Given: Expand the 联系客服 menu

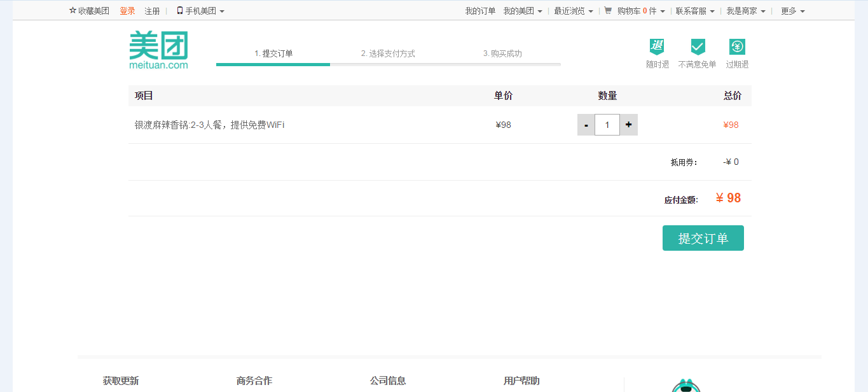Looking at the screenshot, I should (x=695, y=11).
